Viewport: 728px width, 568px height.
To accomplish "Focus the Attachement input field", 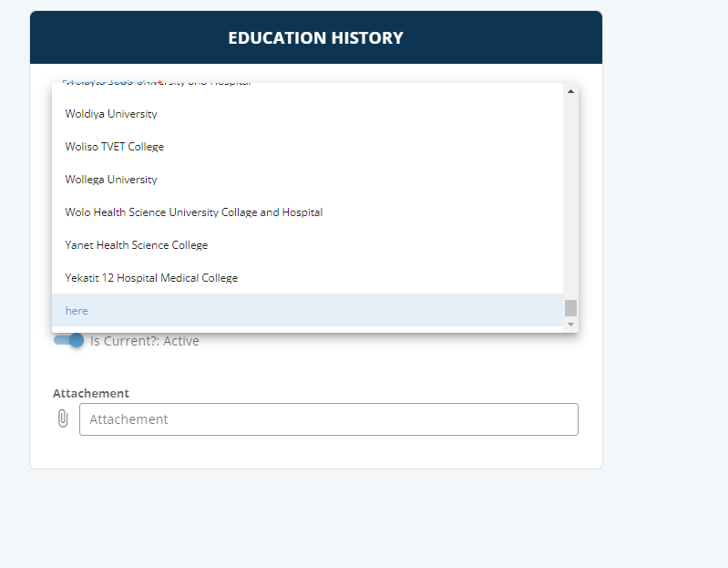I will (x=329, y=419).
